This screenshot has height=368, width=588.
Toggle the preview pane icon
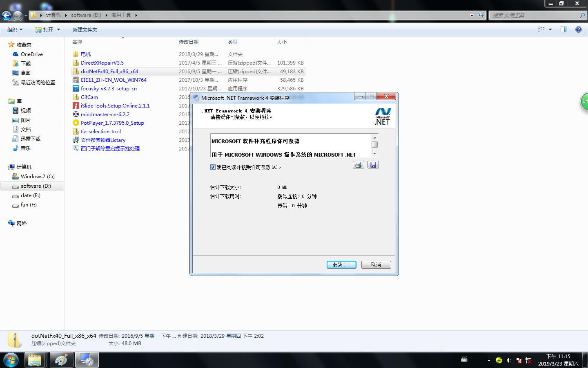[564, 30]
